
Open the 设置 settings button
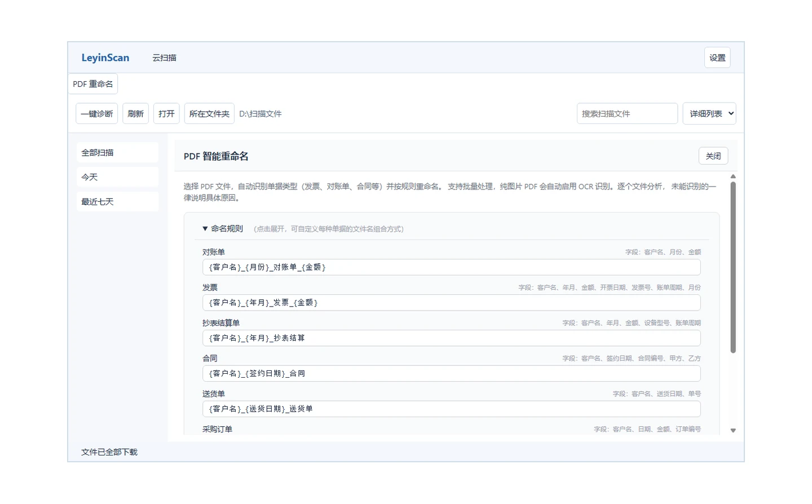coord(717,58)
